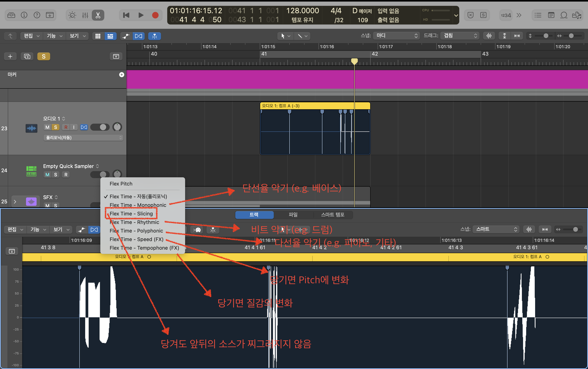Click the add track plus button
This screenshot has height=369, width=588.
click(10, 57)
